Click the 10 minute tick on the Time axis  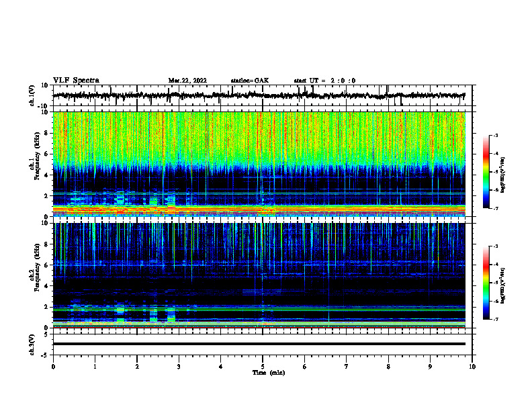(472, 367)
